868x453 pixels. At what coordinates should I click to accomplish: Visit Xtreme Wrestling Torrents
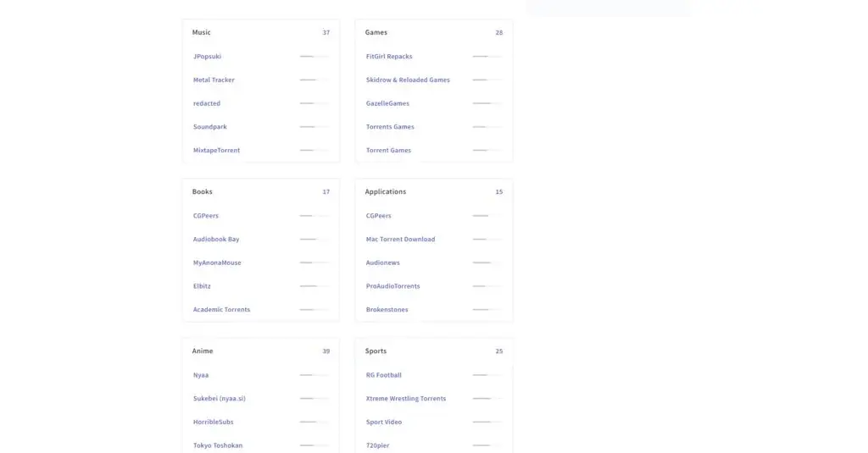(x=406, y=398)
